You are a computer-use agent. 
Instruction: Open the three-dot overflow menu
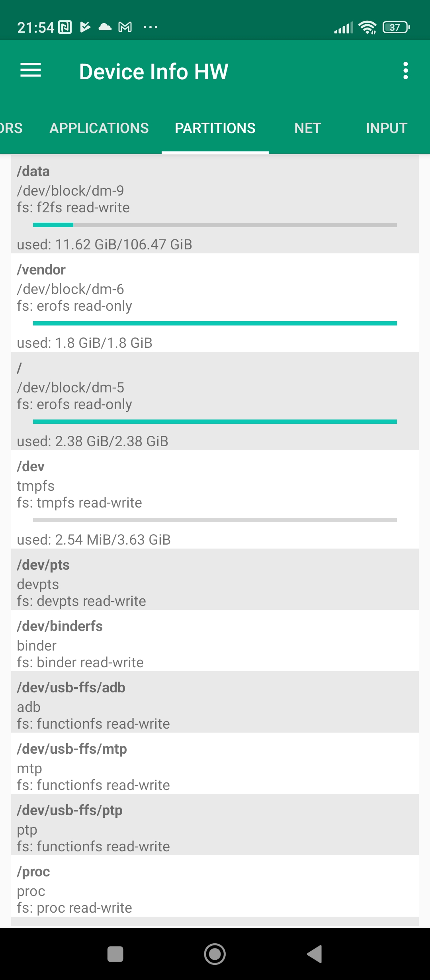[x=405, y=71]
